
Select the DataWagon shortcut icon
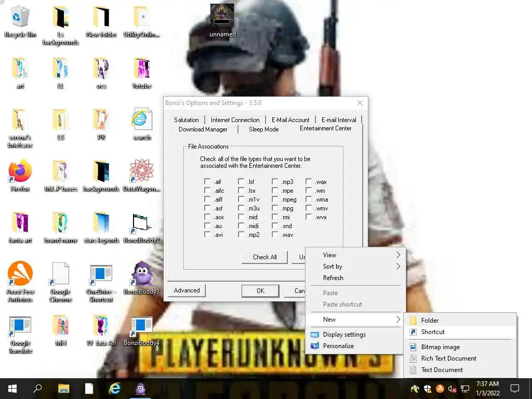pos(141,176)
